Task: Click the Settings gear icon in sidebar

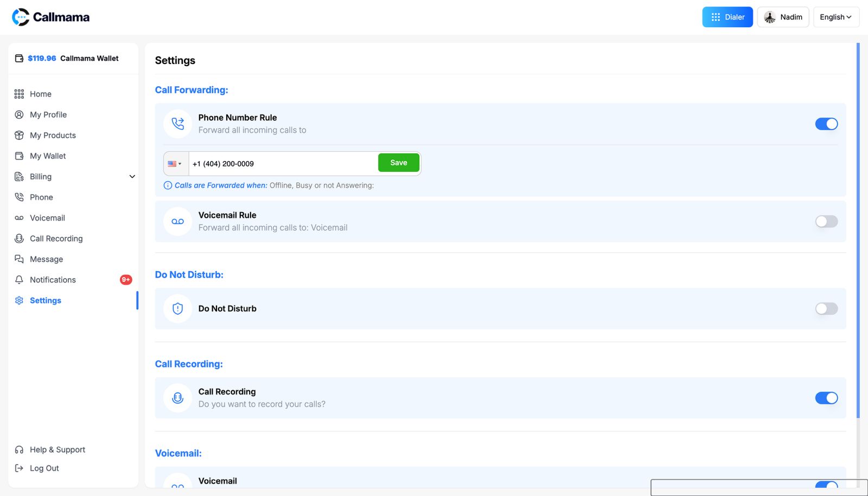Action: [19, 300]
